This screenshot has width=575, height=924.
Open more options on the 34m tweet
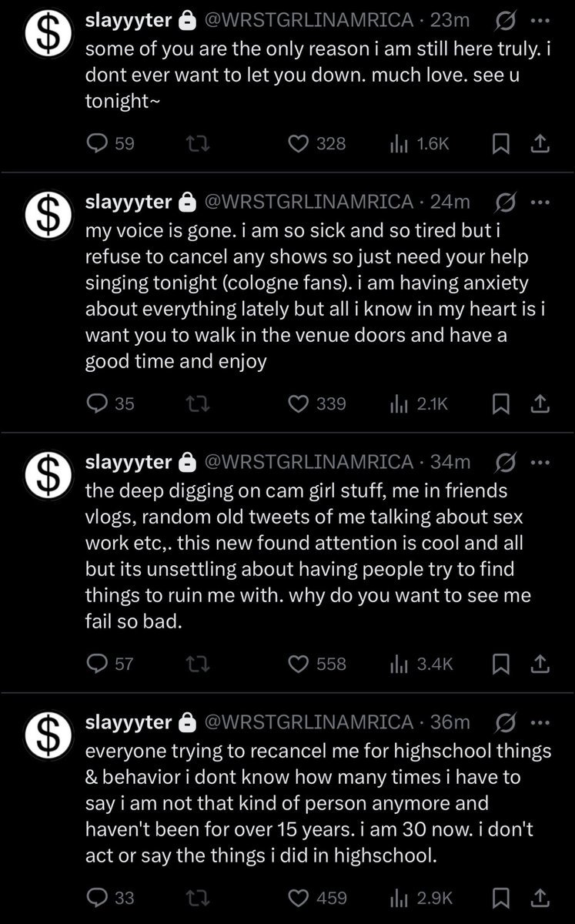pyautogui.click(x=541, y=462)
